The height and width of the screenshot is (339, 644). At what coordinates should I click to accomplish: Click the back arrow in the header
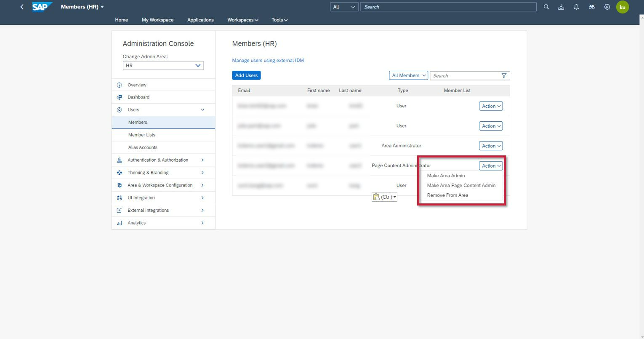(22, 7)
